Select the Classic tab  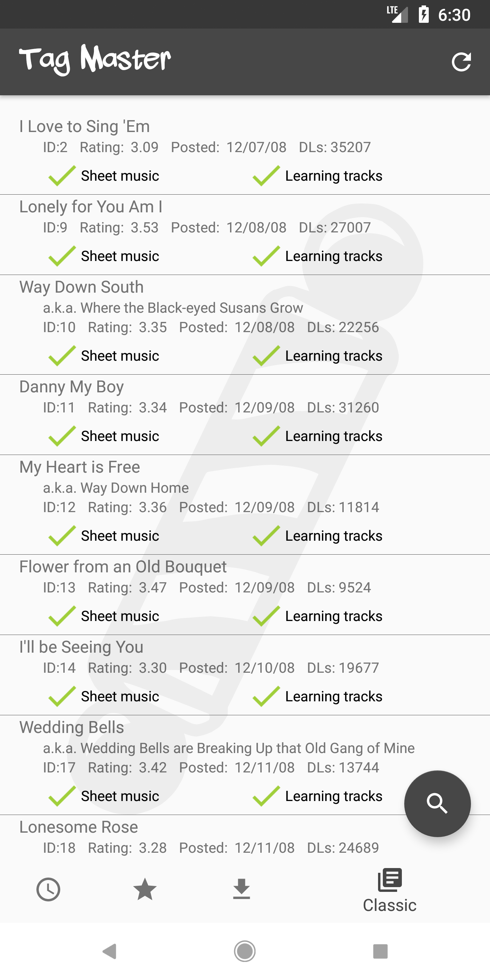click(389, 891)
